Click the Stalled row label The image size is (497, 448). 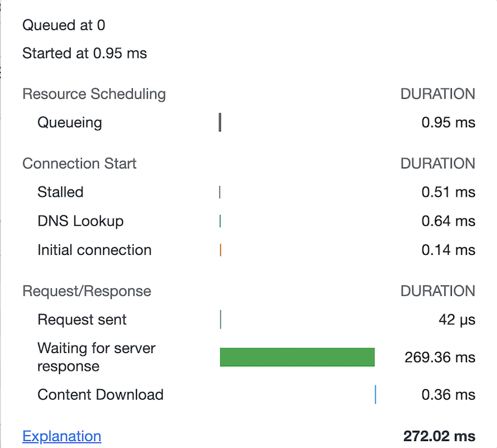[x=60, y=192]
